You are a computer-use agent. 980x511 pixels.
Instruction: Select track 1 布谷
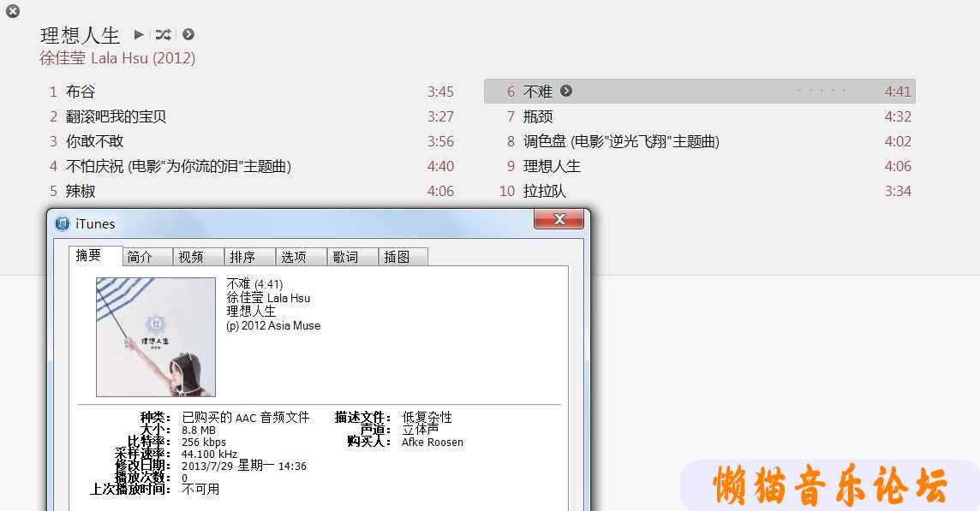(x=252, y=92)
